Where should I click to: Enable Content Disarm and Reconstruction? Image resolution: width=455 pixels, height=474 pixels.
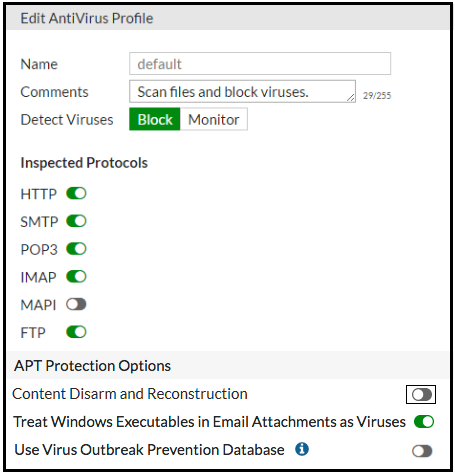(x=422, y=395)
